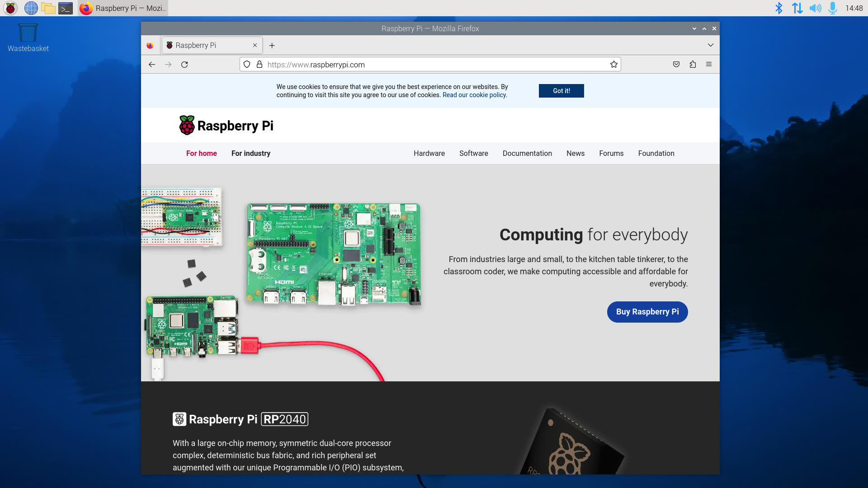Screen dimensions: 868x488
Task: Save page to Pocket
Action: pyautogui.click(x=676, y=64)
